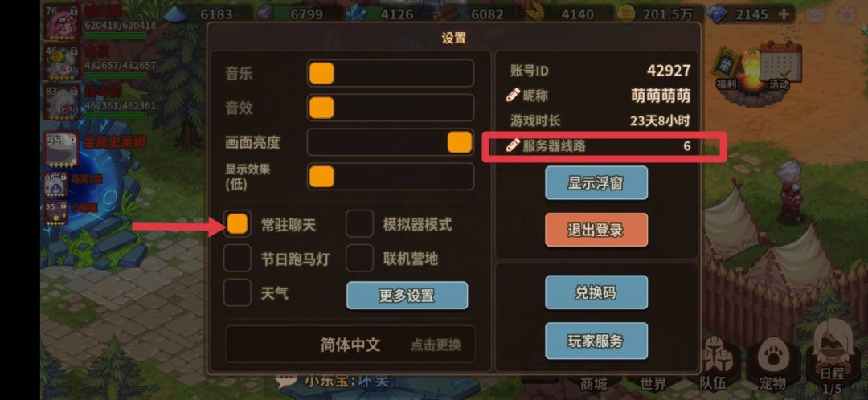Disable the 常驻聊天 checkbox
The height and width of the screenshot is (400, 868).
pyautogui.click(x=237, y=224)
